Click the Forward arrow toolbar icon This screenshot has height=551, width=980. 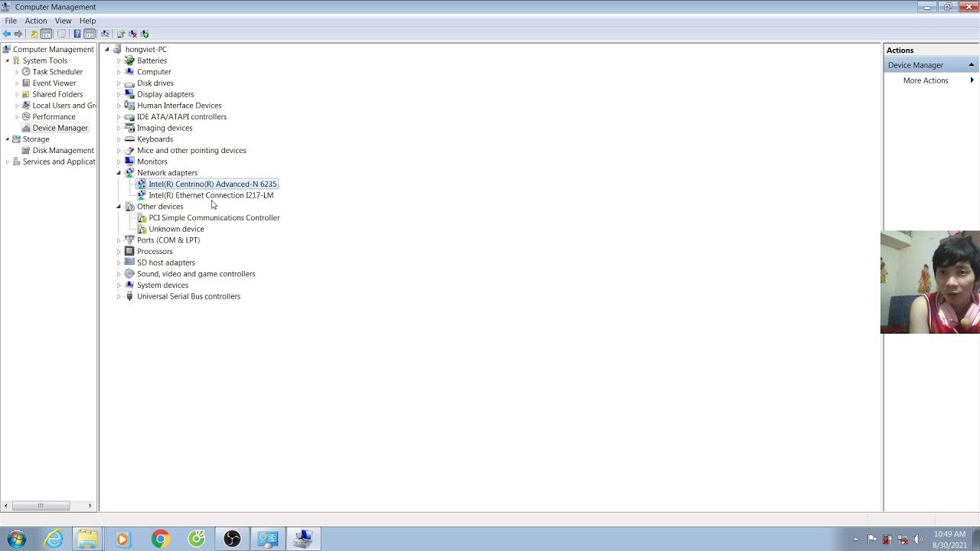18,34
